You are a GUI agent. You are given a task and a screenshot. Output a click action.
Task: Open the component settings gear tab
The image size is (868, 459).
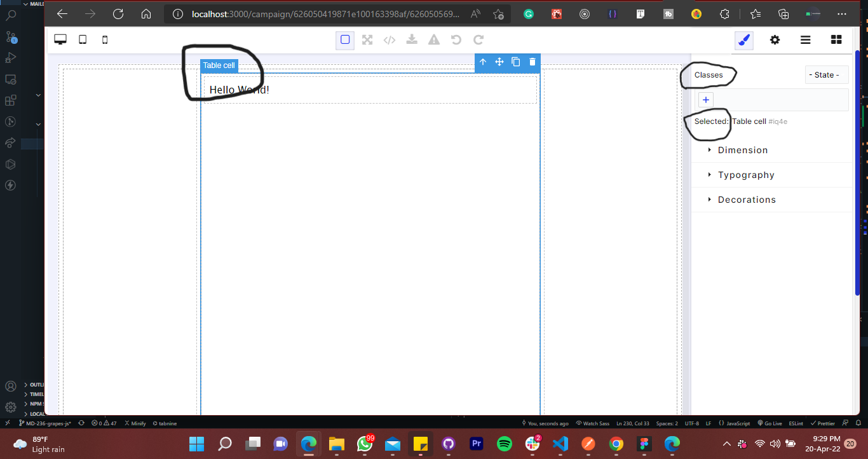point(775,40)
